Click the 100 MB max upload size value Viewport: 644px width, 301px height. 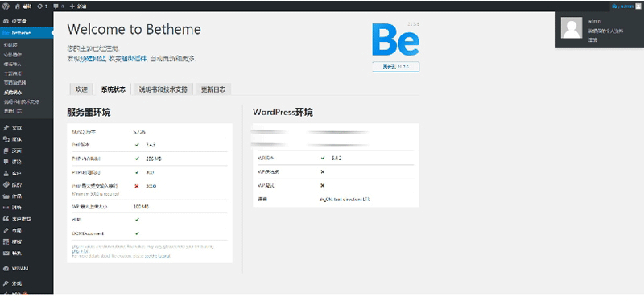click(x=142, y=207)
